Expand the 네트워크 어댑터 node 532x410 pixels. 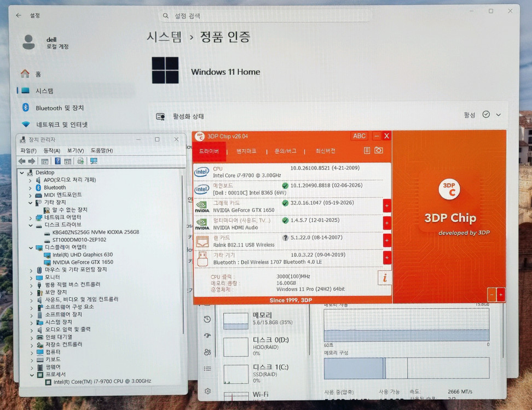tap(30, 218)
